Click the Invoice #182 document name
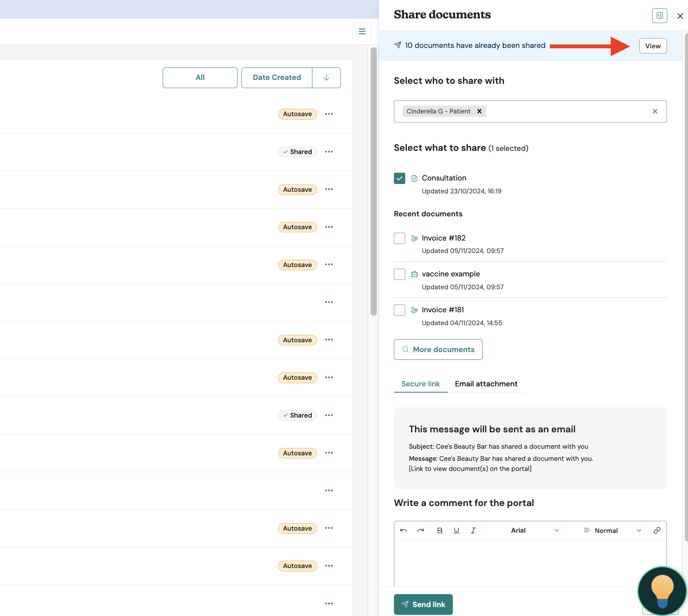The height and width of the screenshot is (616, 688). (x=444, y=238)
